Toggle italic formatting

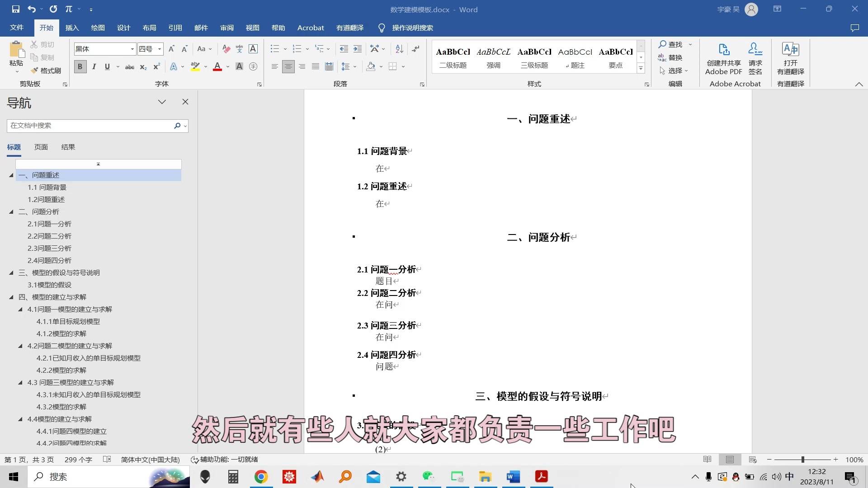(x=94, y=67)
